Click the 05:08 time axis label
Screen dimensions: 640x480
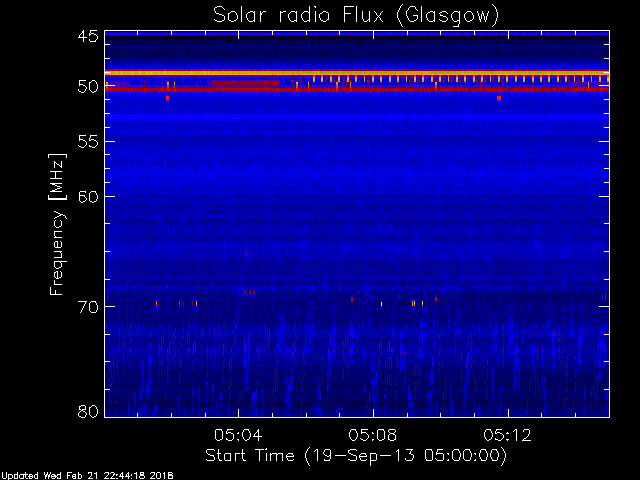coord(373,435)
